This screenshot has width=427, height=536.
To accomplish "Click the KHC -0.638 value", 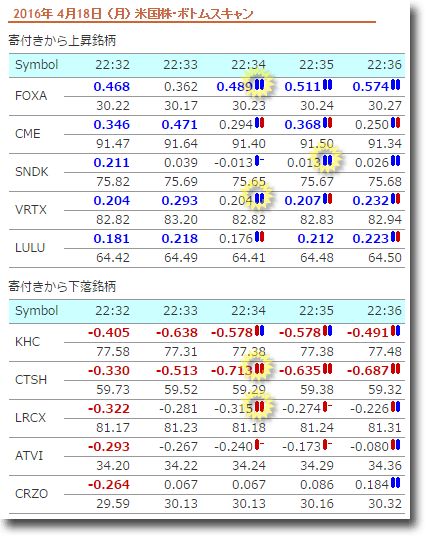I will coord(177,333).
